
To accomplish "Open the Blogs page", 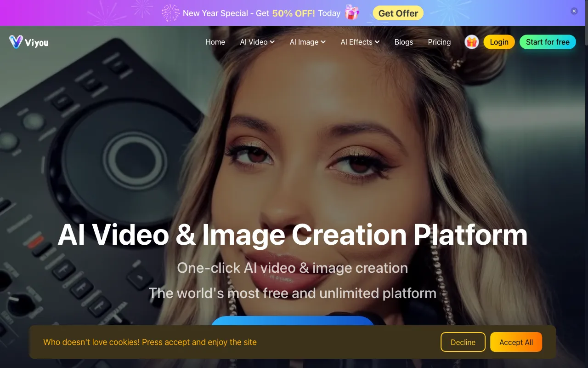I will (404, 42).
